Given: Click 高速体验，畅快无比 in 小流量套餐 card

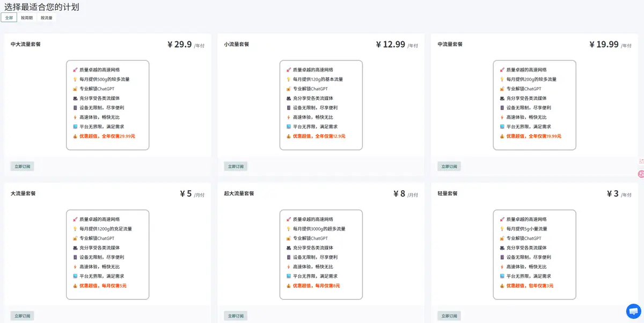Looking at the screenshot, I should tap(313, 117).
